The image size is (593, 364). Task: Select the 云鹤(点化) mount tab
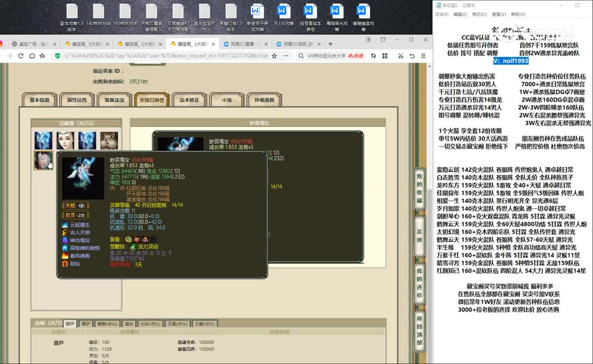point(205,324)
